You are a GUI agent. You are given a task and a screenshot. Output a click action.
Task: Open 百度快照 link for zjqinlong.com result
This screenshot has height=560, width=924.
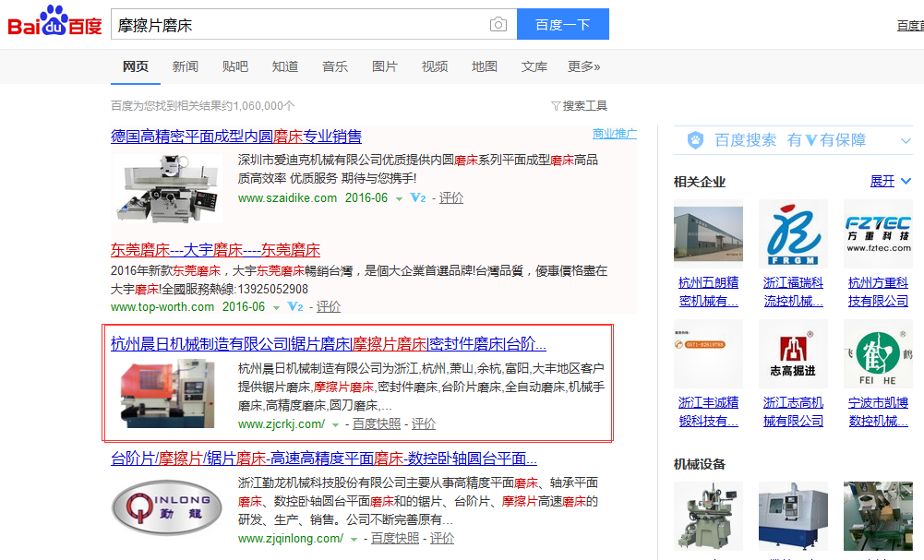click(394, 539)
